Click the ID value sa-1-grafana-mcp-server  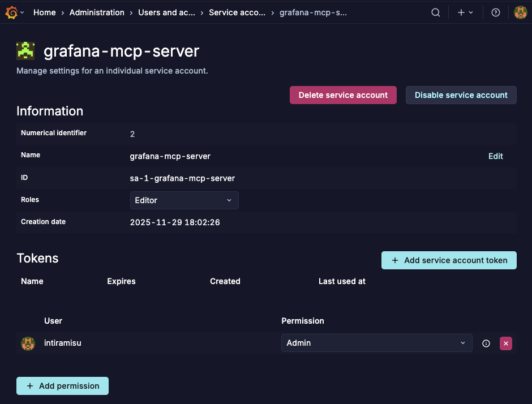tap(182, 178)
